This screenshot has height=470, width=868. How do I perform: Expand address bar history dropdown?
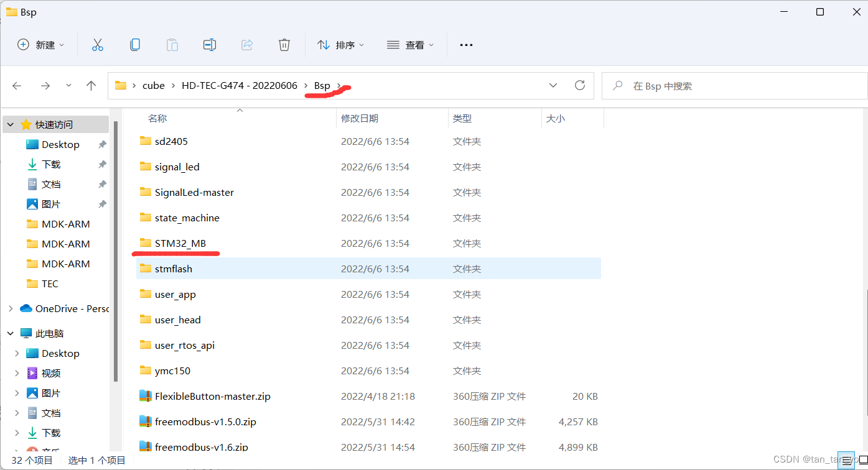(553, 86)
